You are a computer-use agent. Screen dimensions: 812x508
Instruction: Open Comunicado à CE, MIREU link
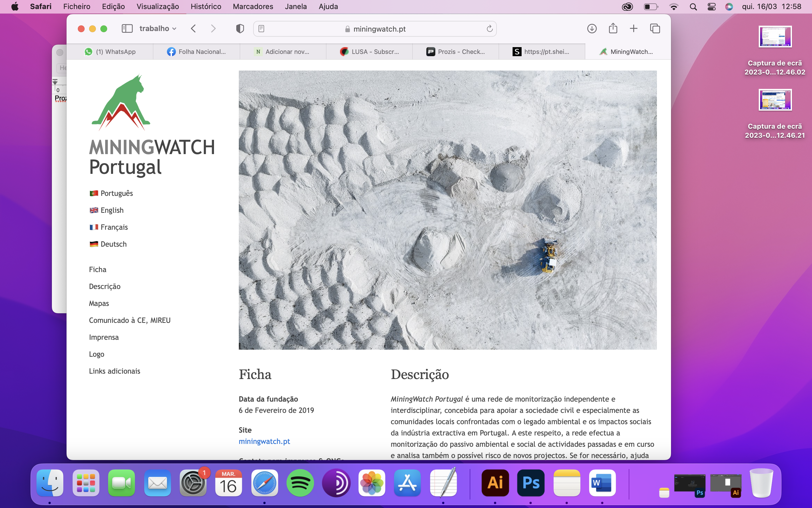[x=129, y=321]
